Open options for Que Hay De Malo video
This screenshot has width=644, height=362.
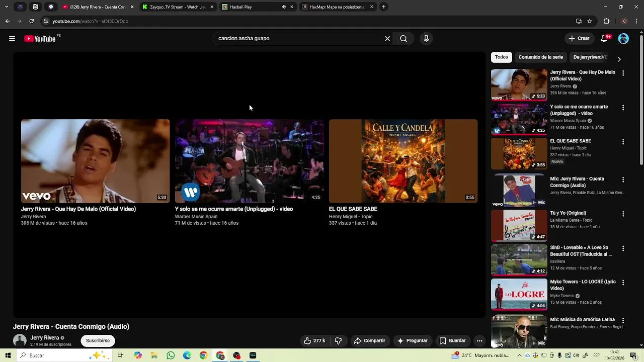tap(623, 73)
